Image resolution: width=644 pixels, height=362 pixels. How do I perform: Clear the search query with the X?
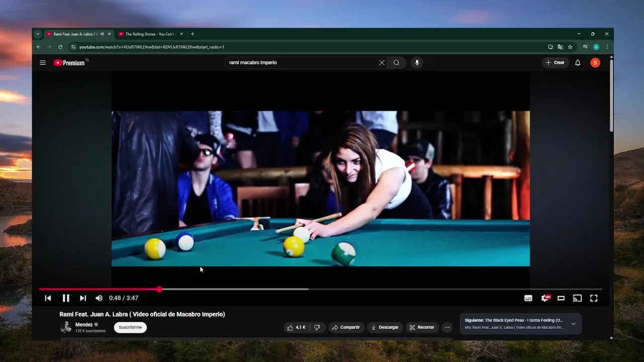[382, 63]
